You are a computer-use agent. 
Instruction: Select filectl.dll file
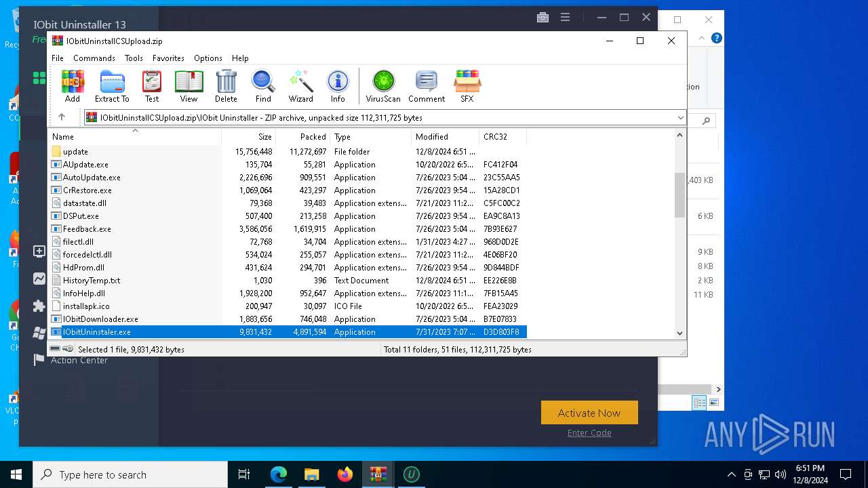pyautogui.click(x=288, y=242)
